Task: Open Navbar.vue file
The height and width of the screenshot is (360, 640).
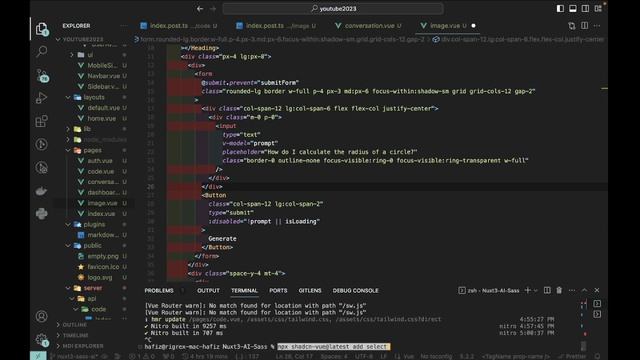Action: click(104, 76)
